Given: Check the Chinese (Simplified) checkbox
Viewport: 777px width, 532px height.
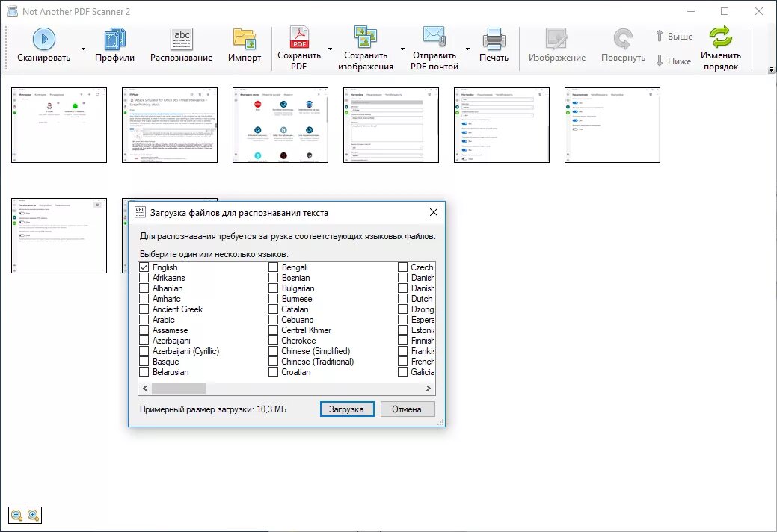Looking at the screenshot, I should (x=273, y=351).
